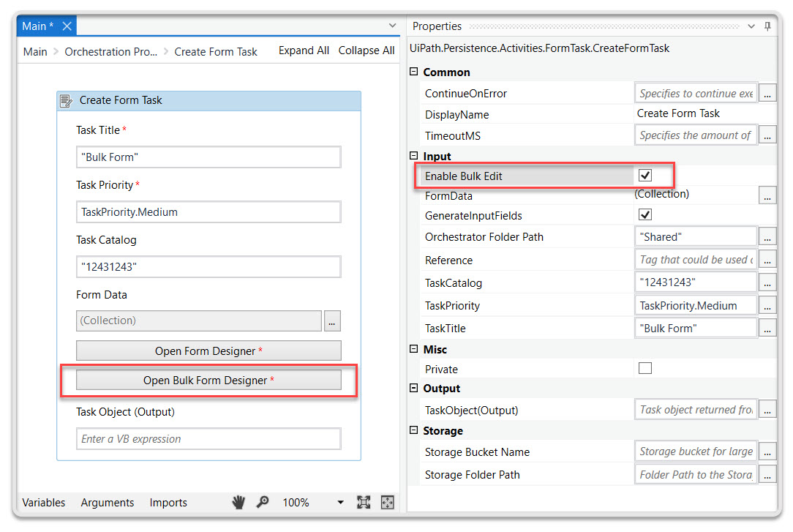793x532 pixels.
Task: Open the zoom percentage dropdown
Action: click(x=340, y=503)
